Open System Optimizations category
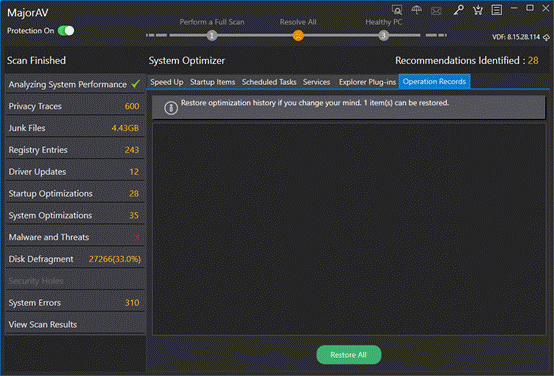Screen dimensions: 554x376 click(x=75, y=215)
